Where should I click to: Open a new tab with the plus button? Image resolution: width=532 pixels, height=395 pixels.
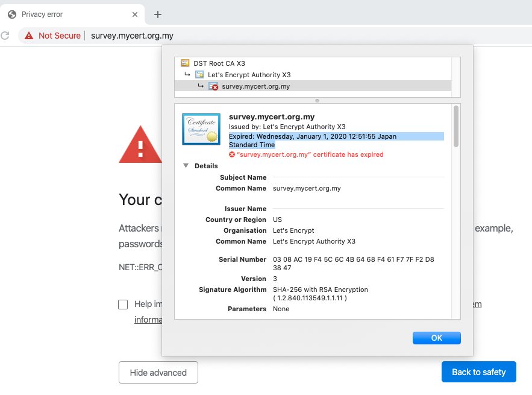click(158, 14)
